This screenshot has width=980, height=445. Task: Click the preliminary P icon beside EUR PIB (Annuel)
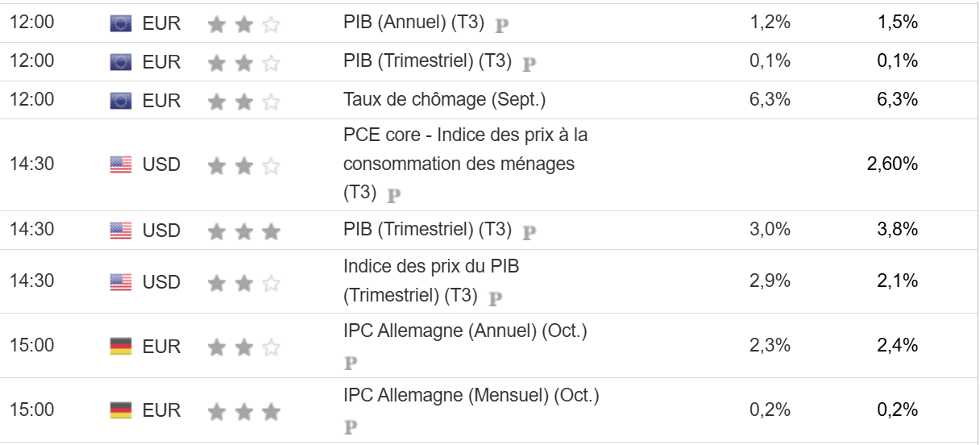pyautogui.click(x=501, y=24)
